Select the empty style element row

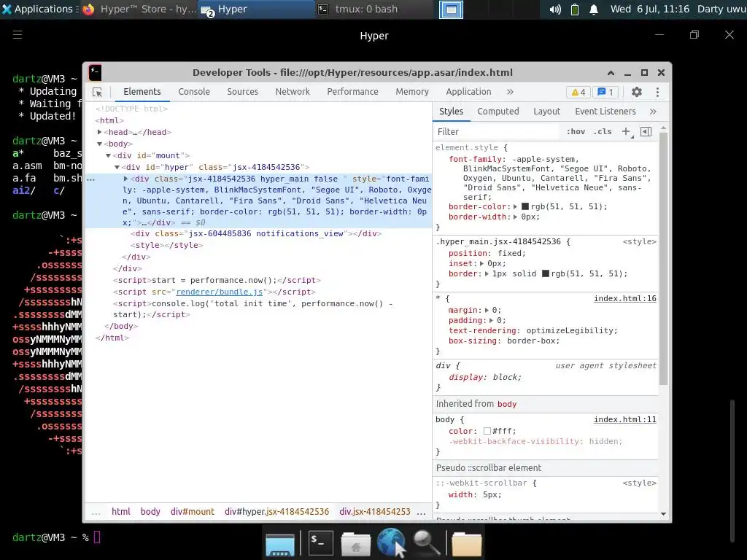pos(167,245)
